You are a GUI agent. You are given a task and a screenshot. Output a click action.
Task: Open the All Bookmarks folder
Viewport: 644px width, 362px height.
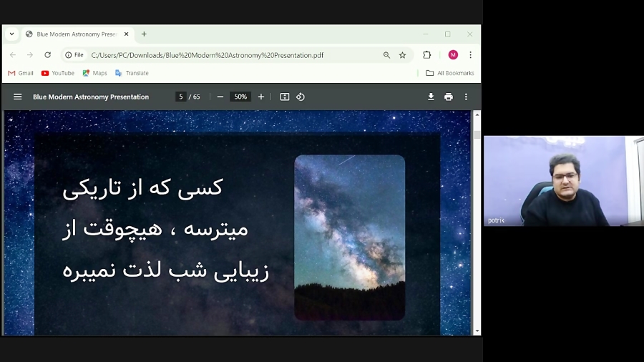coord(450,73)
